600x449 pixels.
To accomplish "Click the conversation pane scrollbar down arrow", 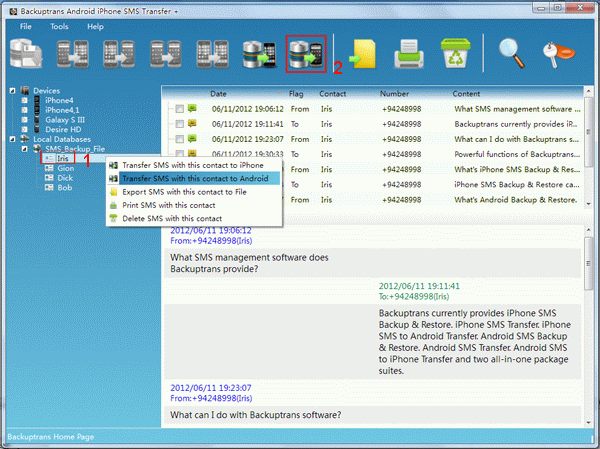I will [x=589, y=423].
